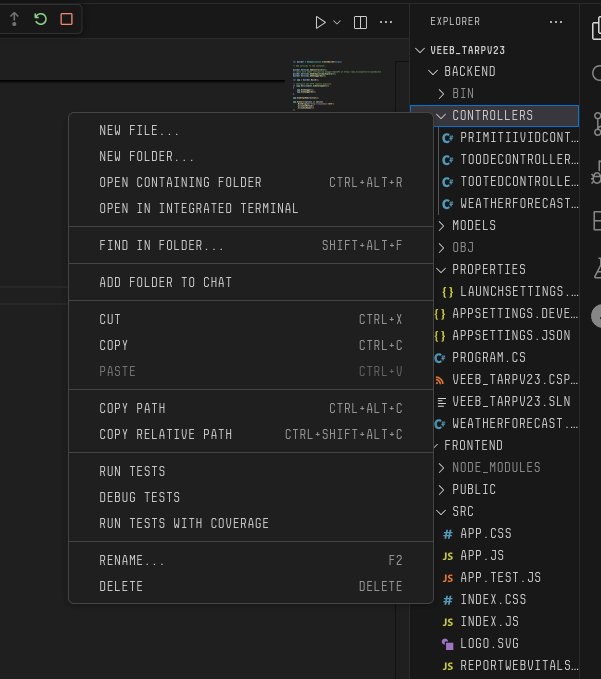Select Open in Integrated Terminal
The image size is (601, 679).
point(198,208)
